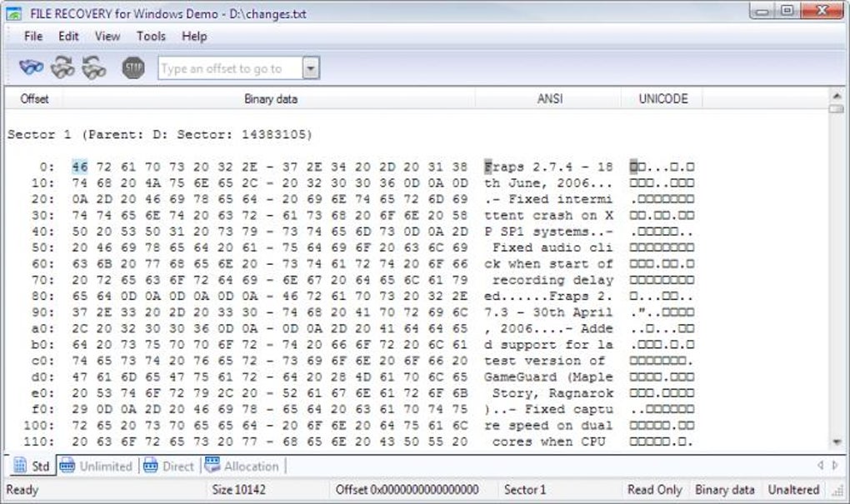Open the Edit menu
This screenshot has height=504, width=850.
tap(68, 37)
